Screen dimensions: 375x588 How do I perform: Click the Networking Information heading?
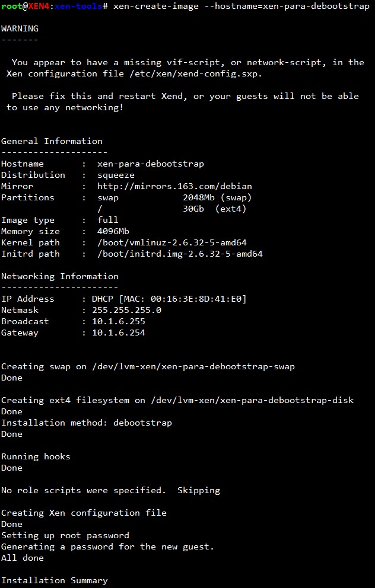(x=59, y=276)
